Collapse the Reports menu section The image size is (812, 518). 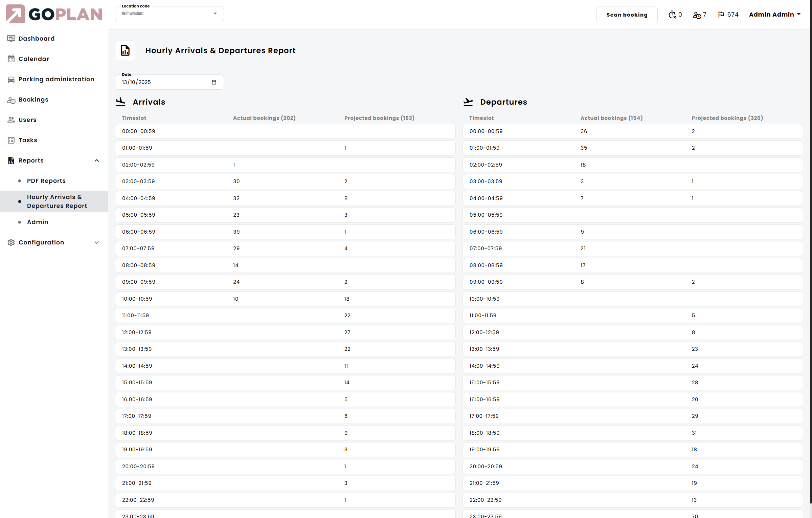click(96, 160)
